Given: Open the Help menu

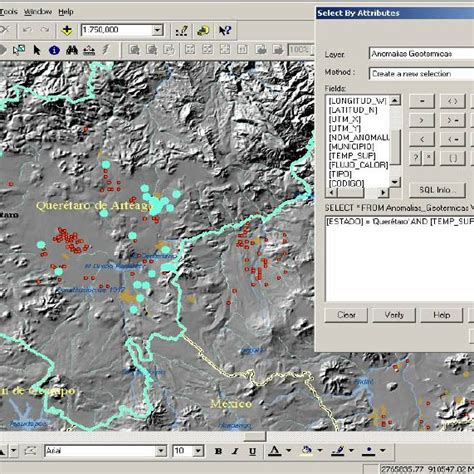Looking at the screenshot, I should (x=66, y=12).
